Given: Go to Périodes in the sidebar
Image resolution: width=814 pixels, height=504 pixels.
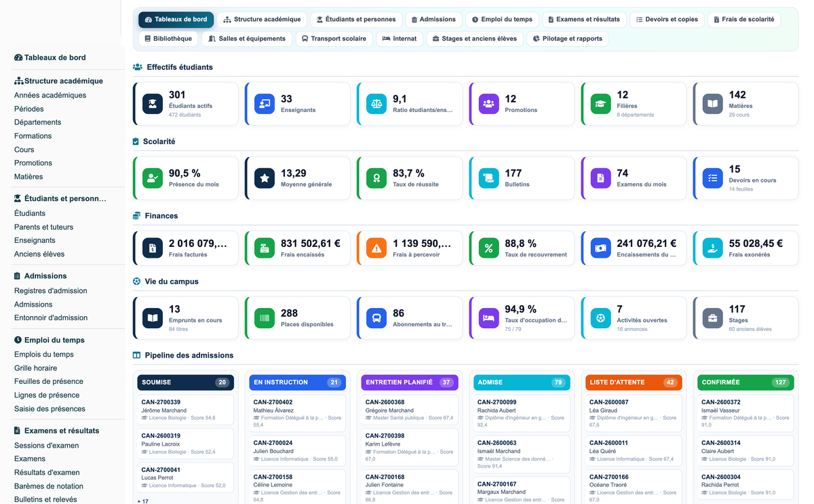Looking at the screenshot, I should (x=29, y=109).
